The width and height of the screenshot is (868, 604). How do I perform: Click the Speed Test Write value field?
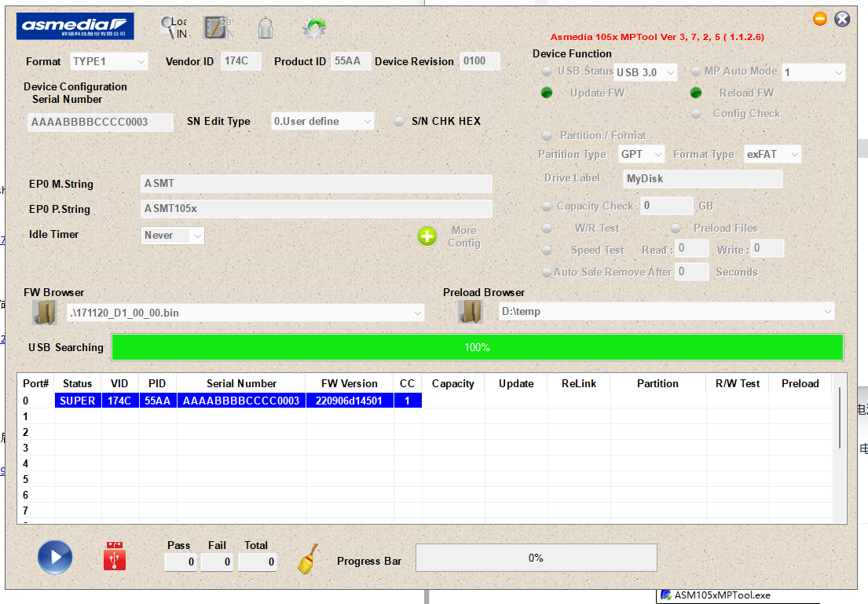point(767,248)
